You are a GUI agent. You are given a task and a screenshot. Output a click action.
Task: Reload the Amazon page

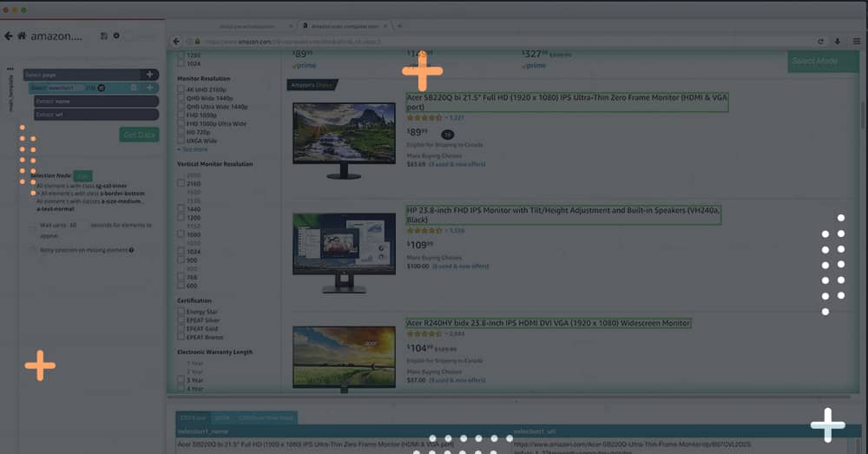coord(820,42)
